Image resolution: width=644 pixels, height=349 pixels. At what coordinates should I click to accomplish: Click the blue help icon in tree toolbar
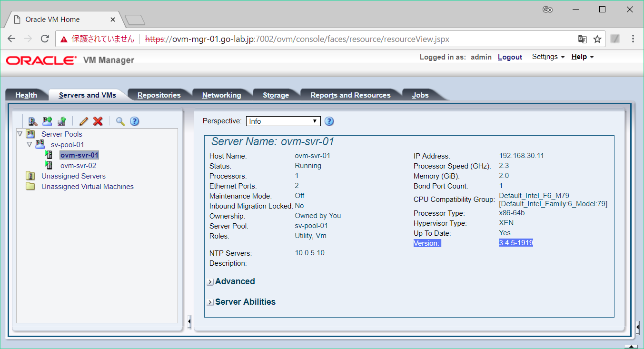pos(135,121)
